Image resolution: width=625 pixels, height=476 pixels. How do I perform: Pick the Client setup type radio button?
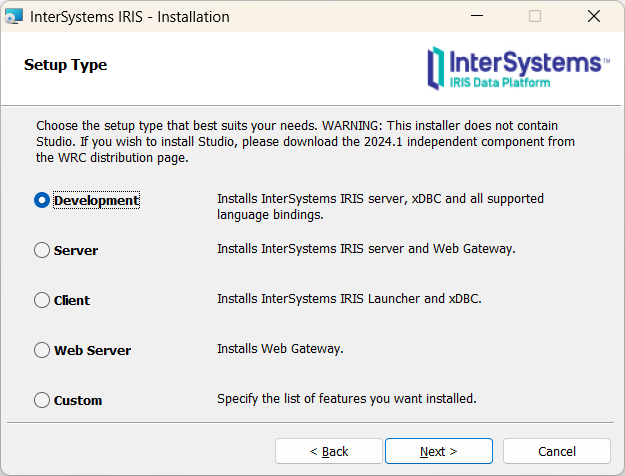coord(42,300)
